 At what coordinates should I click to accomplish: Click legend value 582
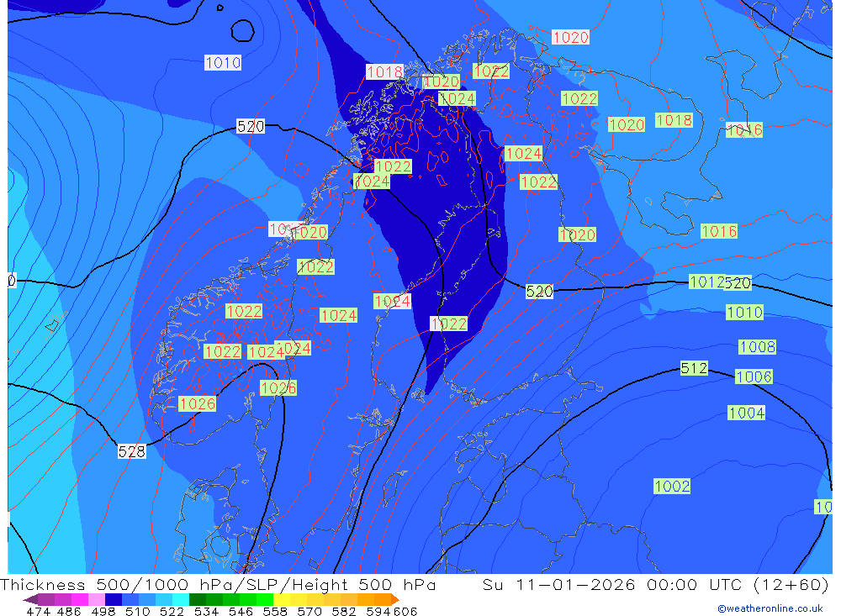coord(344,612)
